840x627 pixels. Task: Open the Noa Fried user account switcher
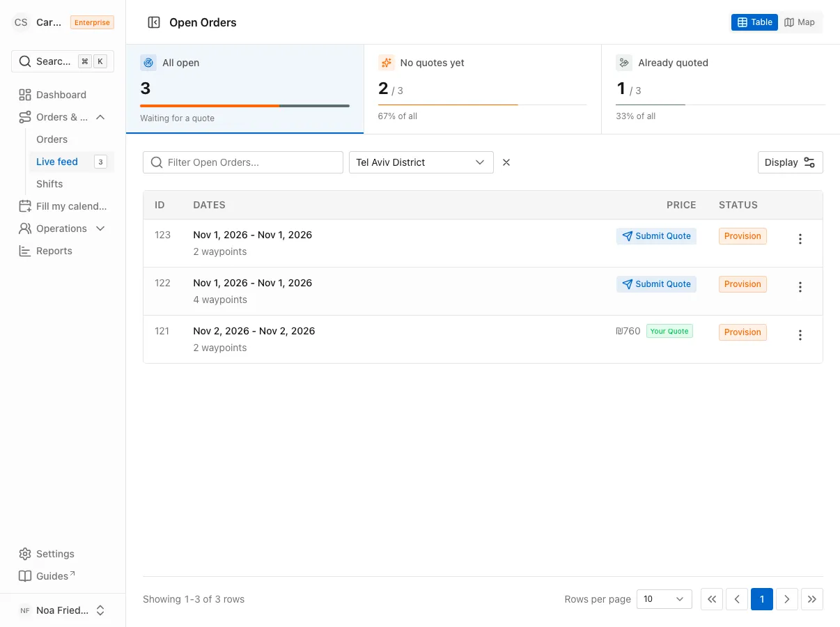(63, 610)
